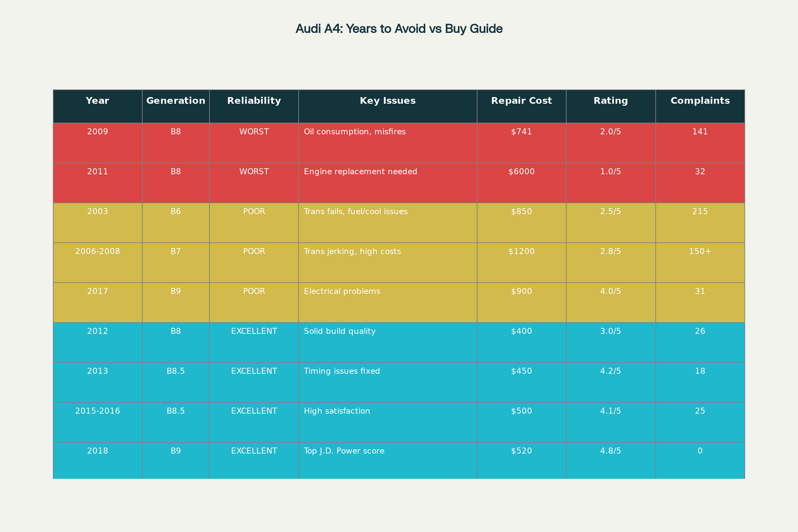This screenshot has height=532, width=798.
Task: Click the '215' complaints value
Action: pyautogui.click(x=700, y=212)
